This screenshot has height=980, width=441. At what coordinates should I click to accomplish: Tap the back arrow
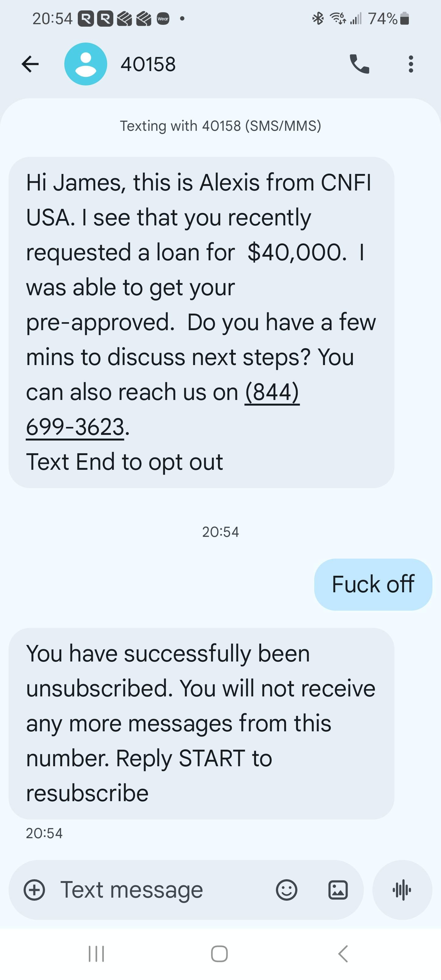coord(30,64)
